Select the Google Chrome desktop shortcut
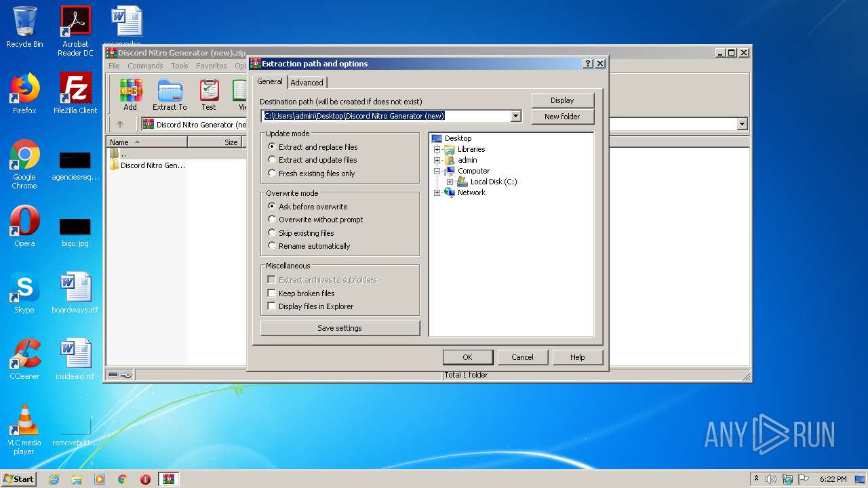The height and width of the screenshot is (488, 868). pos(24,165)
